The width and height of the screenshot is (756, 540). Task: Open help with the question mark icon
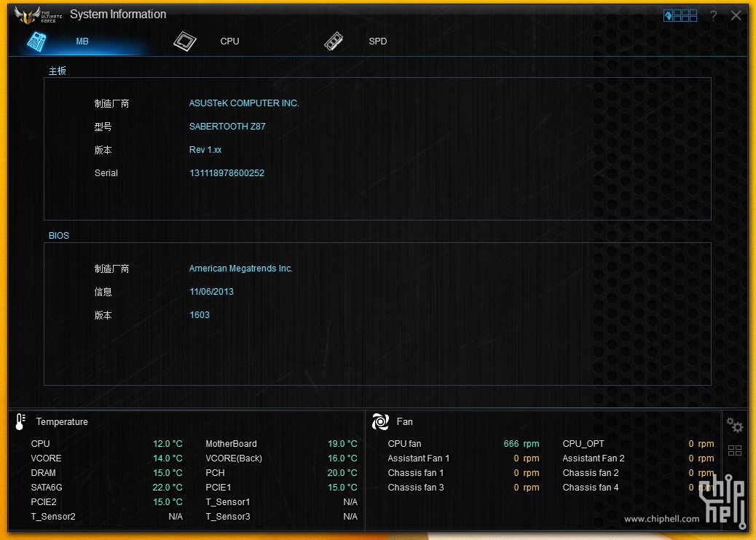(713, 16)
